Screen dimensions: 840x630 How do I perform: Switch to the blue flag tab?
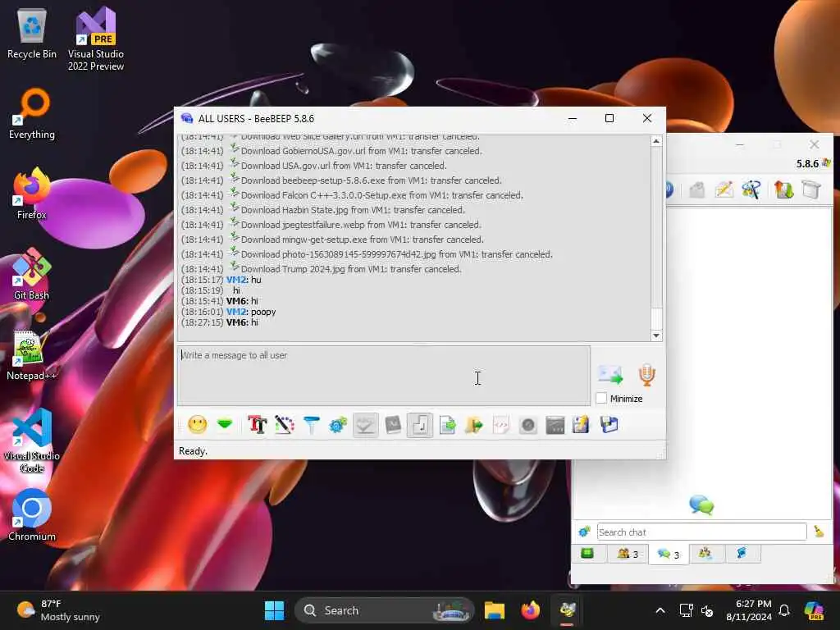tap(742, 554)
